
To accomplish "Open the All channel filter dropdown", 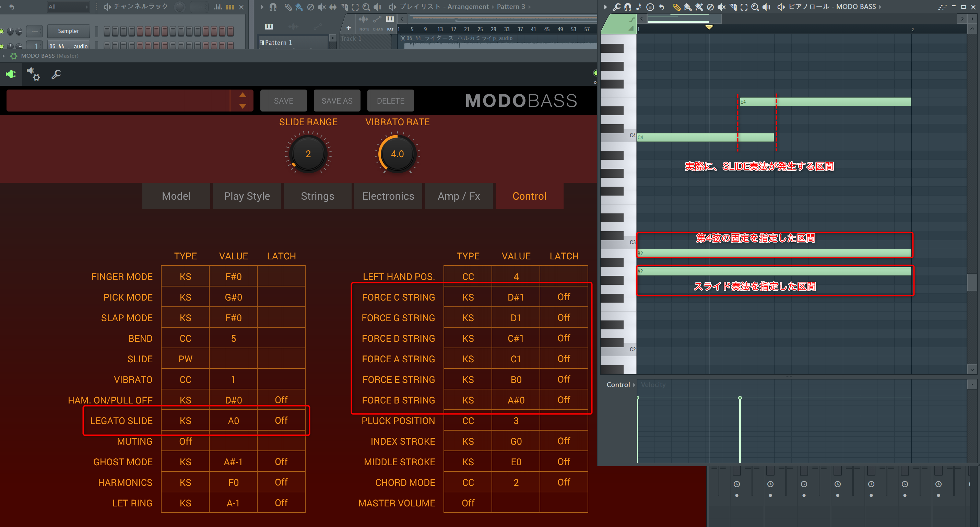I will (68, 7).
